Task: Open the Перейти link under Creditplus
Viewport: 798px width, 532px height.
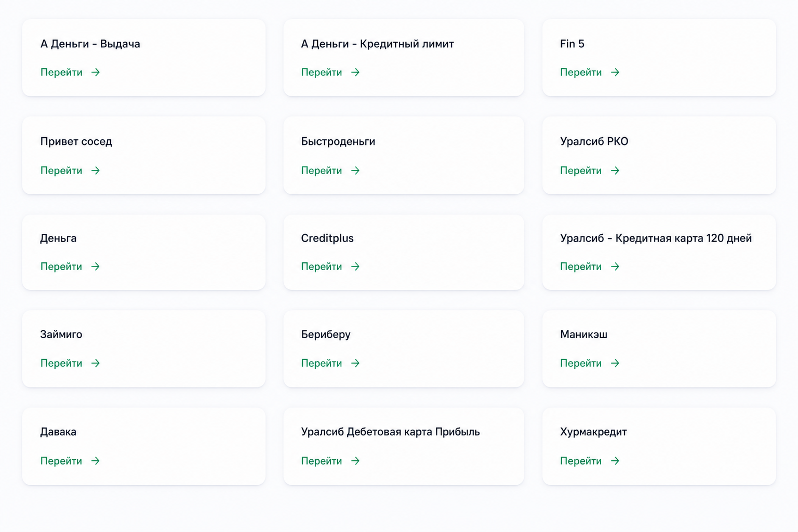Action: [x=322, y=267]
